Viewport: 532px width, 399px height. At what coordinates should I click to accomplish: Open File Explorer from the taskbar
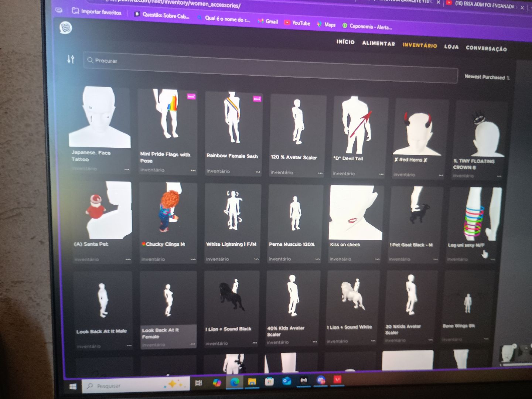(252, 382)
